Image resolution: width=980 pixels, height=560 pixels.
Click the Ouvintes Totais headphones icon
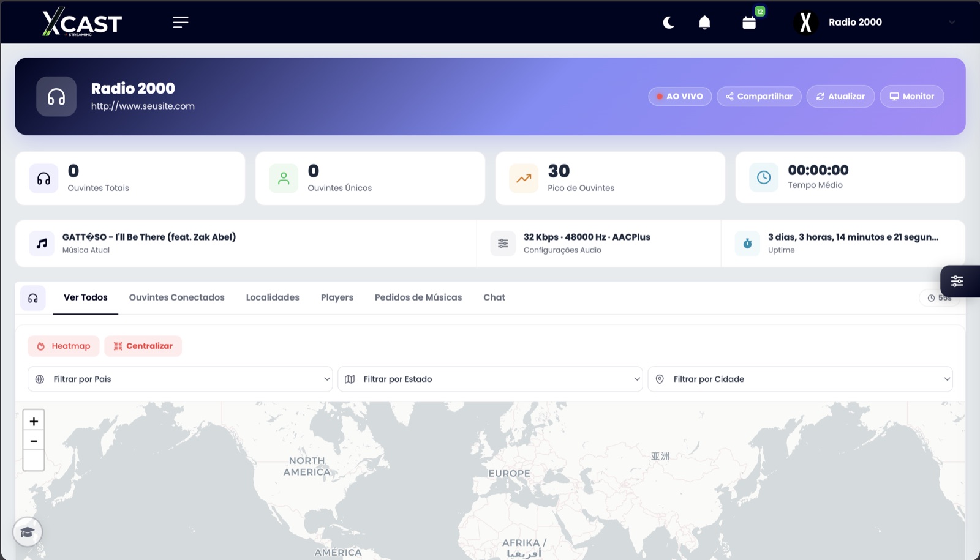(43, 178)
